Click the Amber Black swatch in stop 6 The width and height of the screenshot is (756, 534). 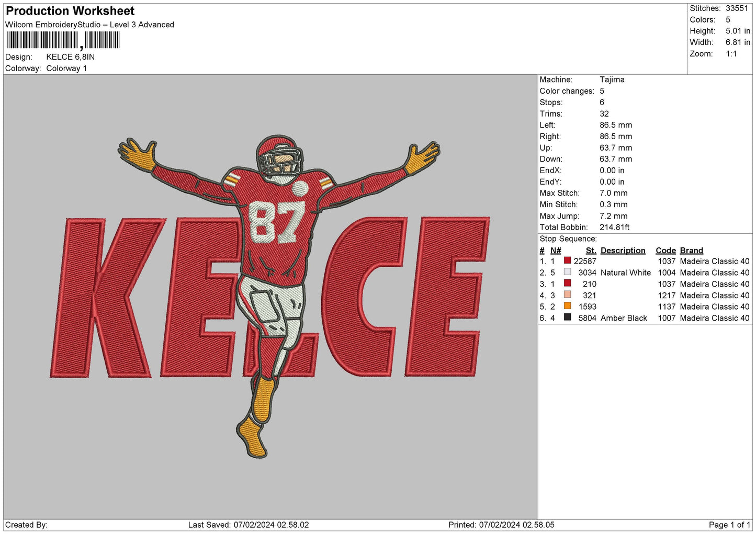pos(567,317)
